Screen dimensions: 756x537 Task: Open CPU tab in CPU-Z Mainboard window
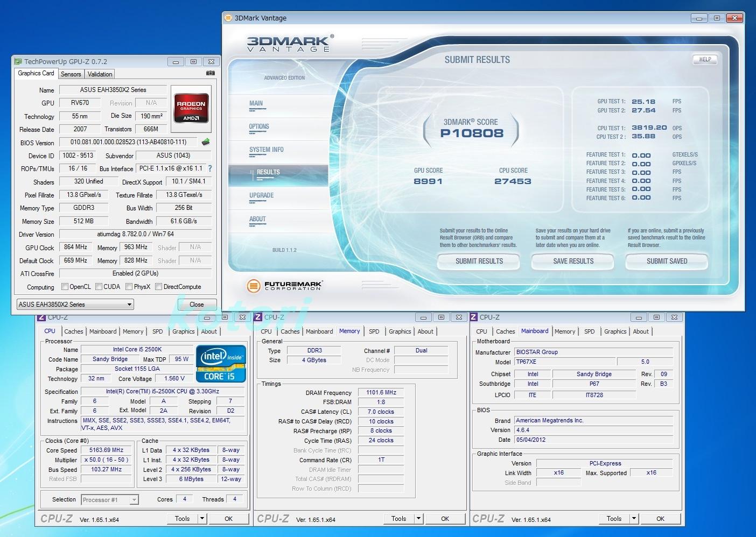[x=482, y=331]
